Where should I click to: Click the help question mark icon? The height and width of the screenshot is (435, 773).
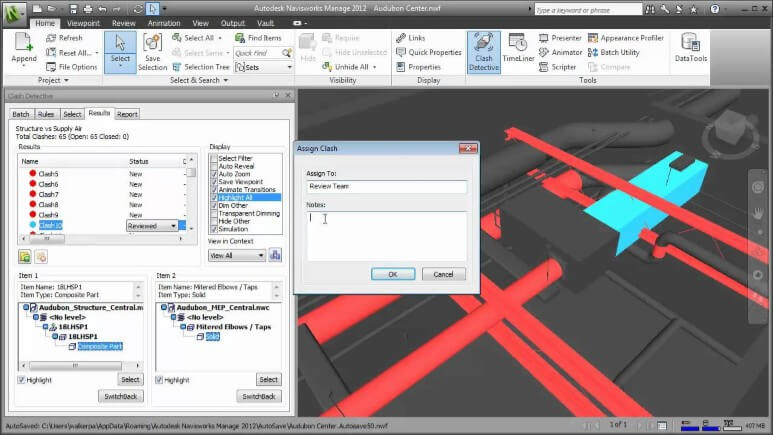[x=715, y=9]
